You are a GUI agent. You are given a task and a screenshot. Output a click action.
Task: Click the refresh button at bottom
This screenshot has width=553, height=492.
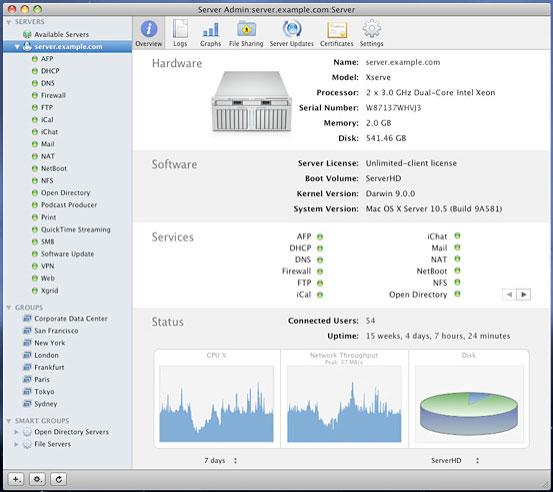[x=58, y=479]
